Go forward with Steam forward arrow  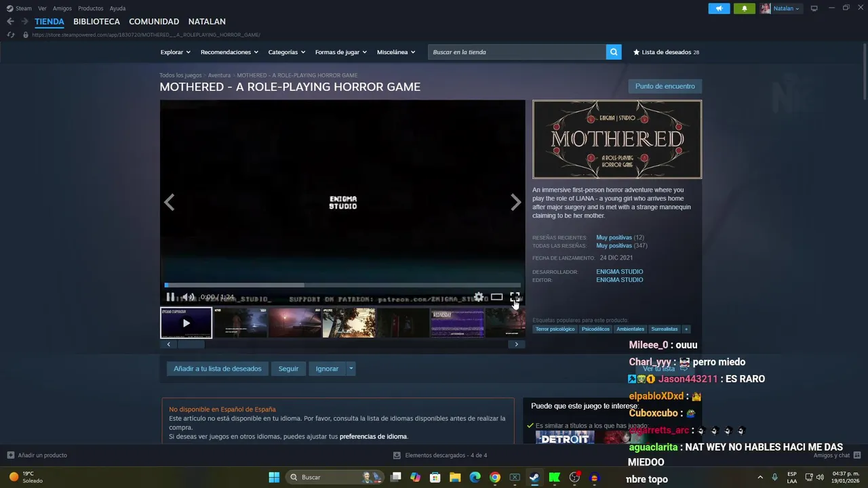pos(24,22)
